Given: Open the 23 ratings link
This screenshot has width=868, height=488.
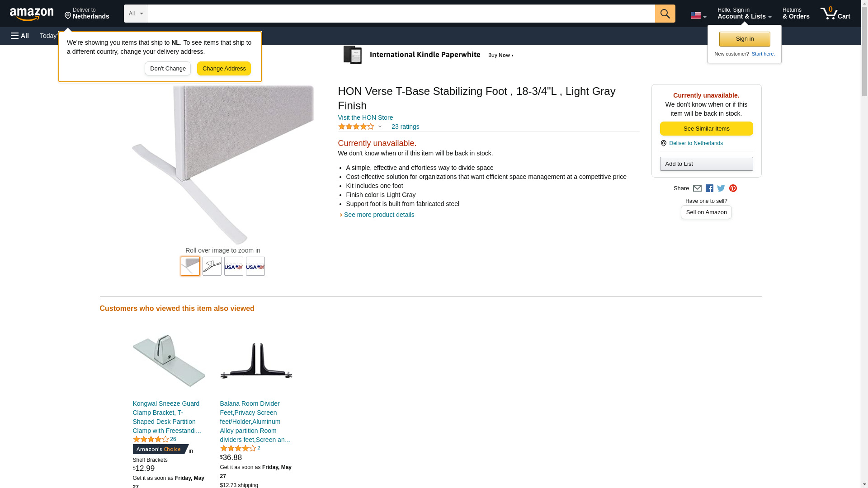Looking at the screenshot, I should point(405,127).
